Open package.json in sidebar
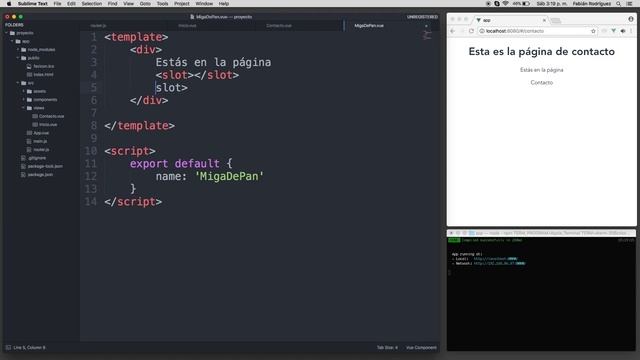 coord(40,175)
